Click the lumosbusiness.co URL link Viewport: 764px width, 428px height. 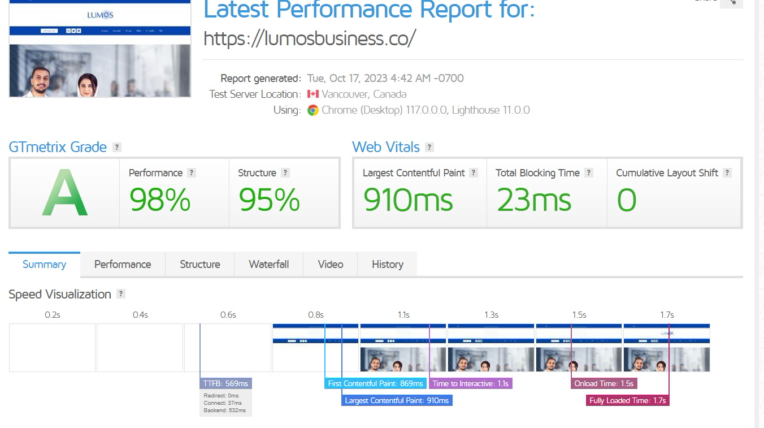tap(309, 40)
